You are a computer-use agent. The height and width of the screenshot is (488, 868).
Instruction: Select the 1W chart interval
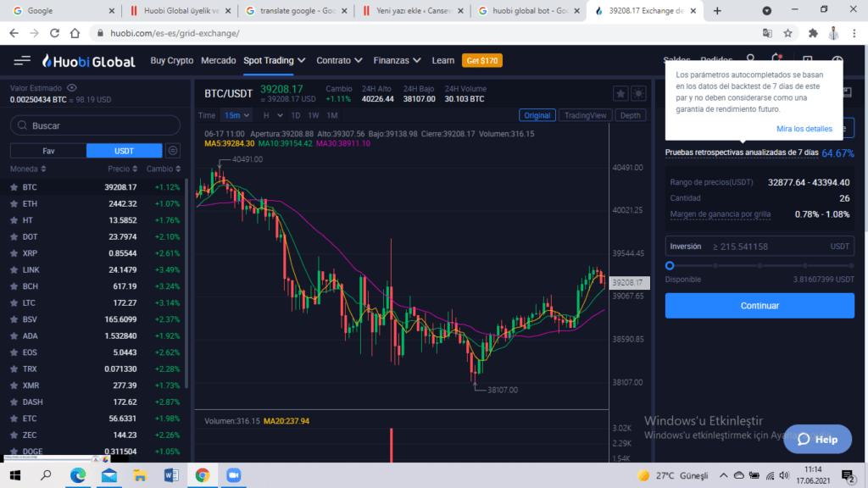click(314, 115)
